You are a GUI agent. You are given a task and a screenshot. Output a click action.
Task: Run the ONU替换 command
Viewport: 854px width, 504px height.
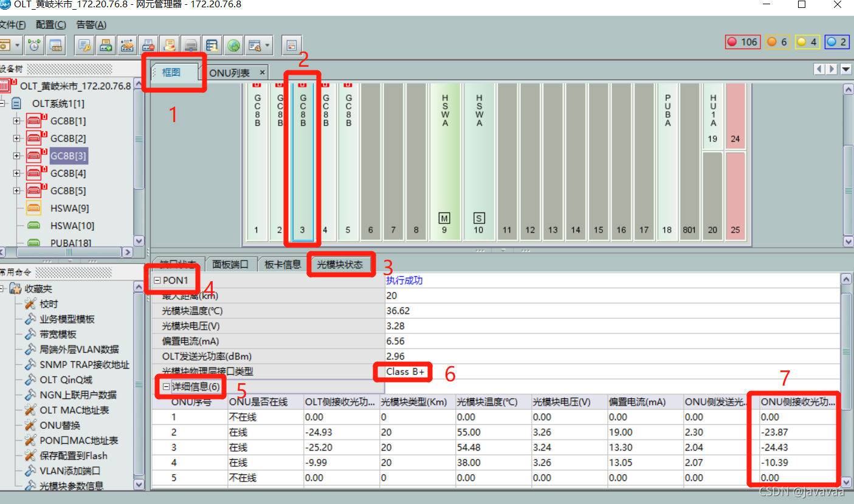pyautogui.click(x=60, y=426)
